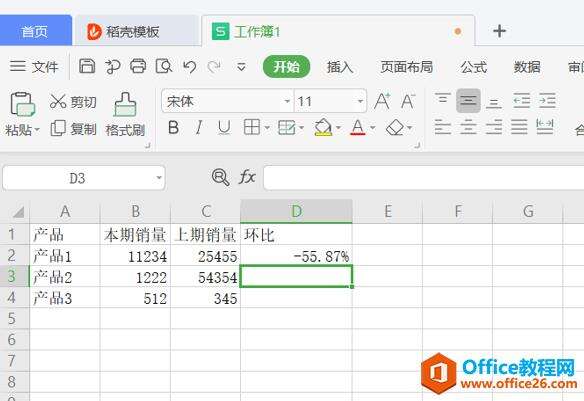Apply cell borders icon

(252, 127)
